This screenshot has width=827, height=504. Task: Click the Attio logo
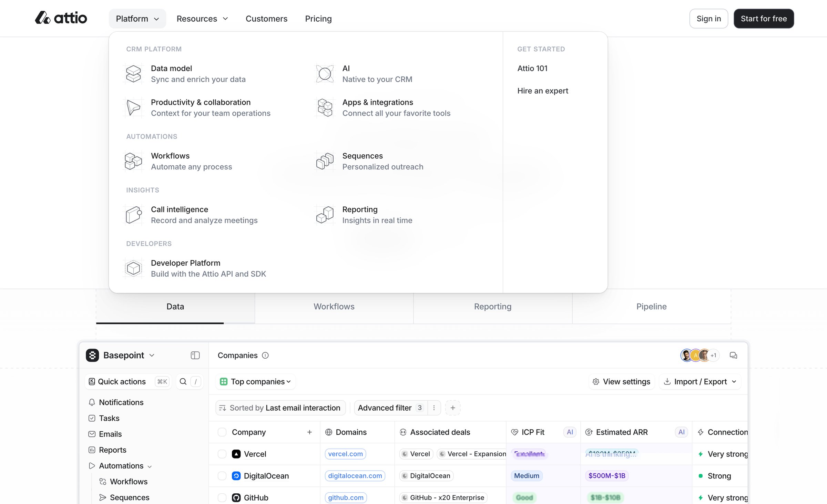61,18
